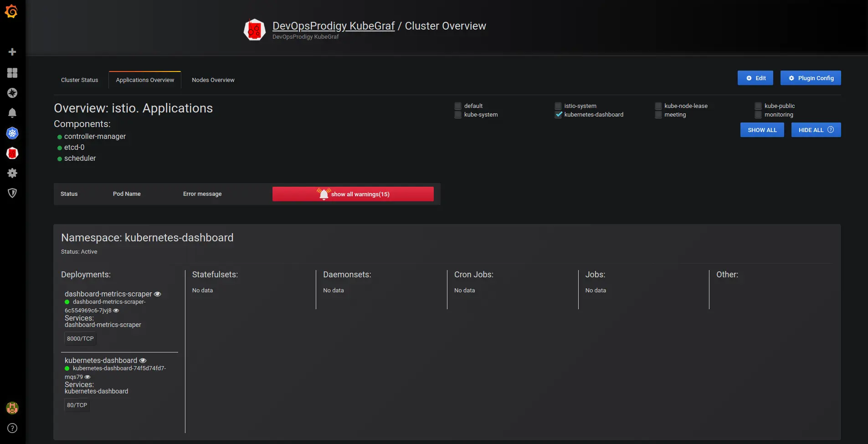Expand show all warnings(15)
The width and height of the screenshot is (868, 444).
353,194
